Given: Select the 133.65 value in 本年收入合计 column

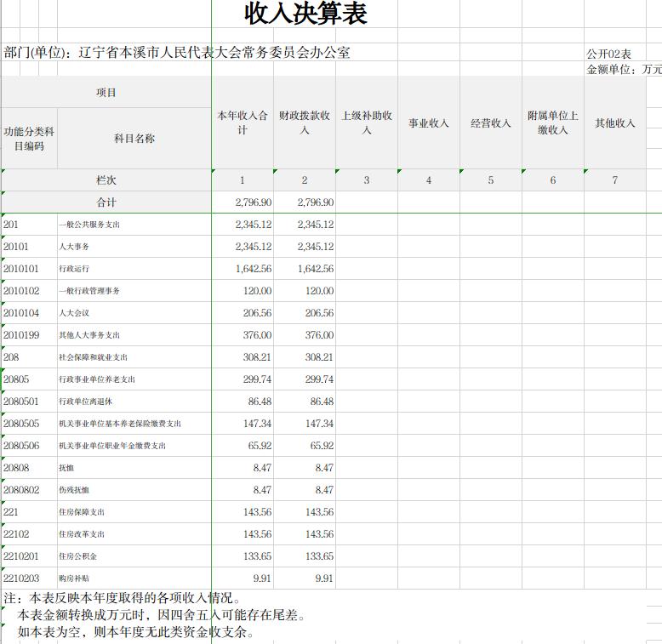Looking at the screenshot, I should click(243, 556).
